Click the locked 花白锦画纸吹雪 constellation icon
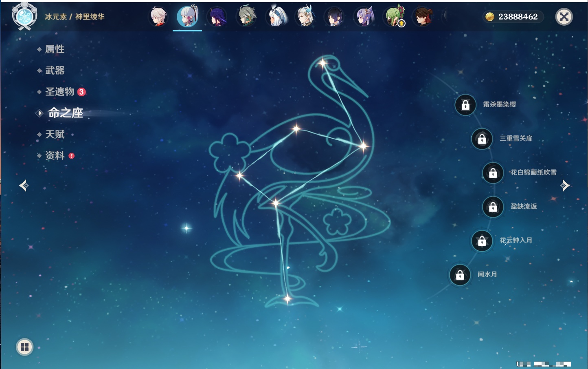This screenshot has width=588, height=369. click(x=493, y=173)
